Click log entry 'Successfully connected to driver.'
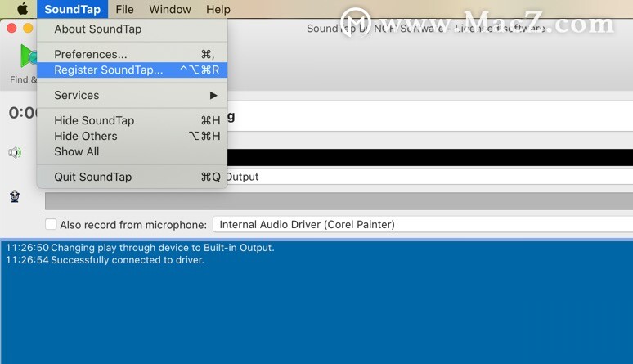The height and width of the screenshot is (364, 633). tap(127, 260)
